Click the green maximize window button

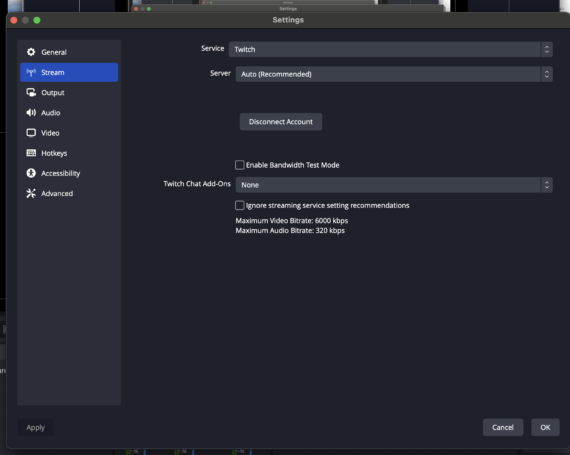click(37, 20)
